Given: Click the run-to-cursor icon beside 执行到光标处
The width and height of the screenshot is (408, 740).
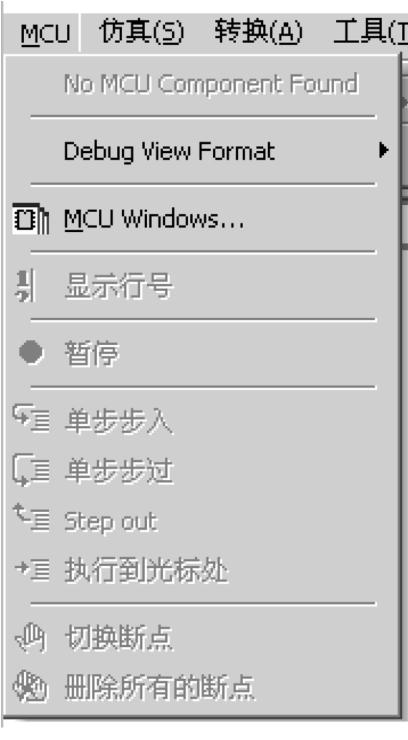Looking at the screenshot, I should 32,570.
